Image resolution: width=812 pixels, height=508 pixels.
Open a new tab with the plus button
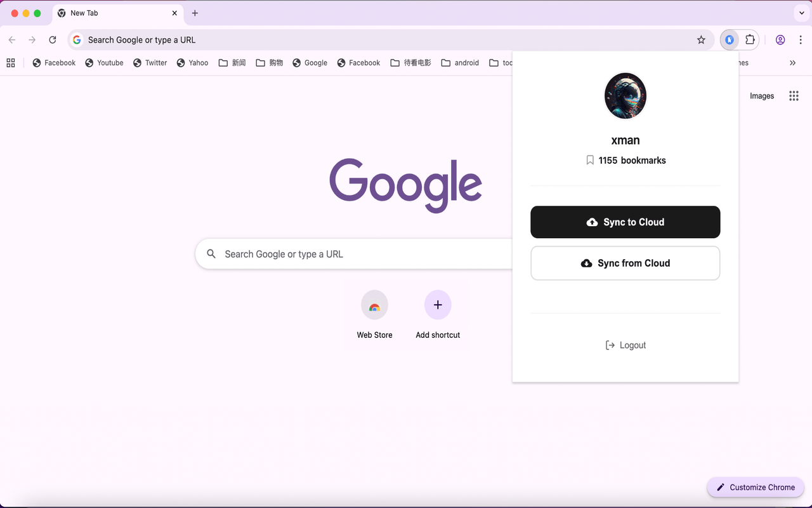[x=195, y=13]
